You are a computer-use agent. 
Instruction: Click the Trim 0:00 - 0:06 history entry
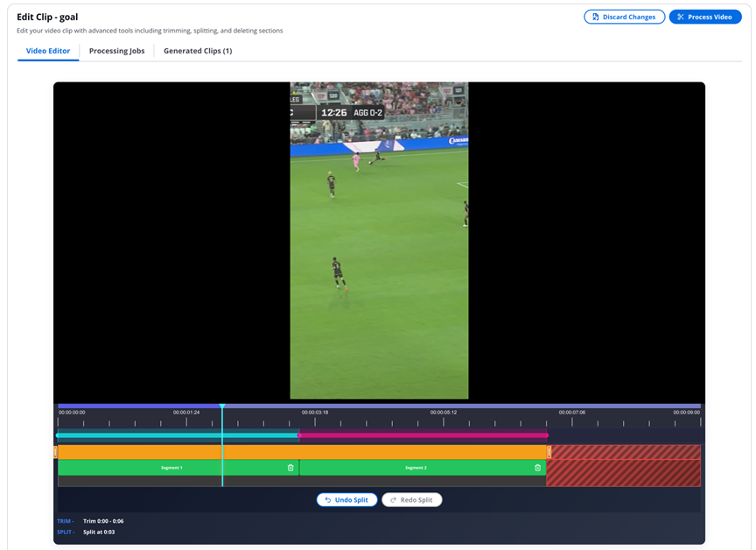(x=105, y=520)
